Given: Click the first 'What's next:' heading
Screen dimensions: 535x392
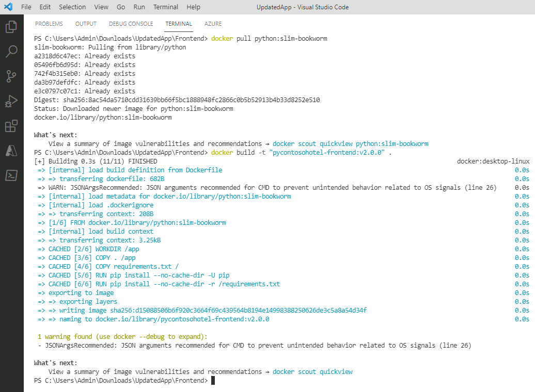Looking at the screenshot, I should click(x=56, y=135).
